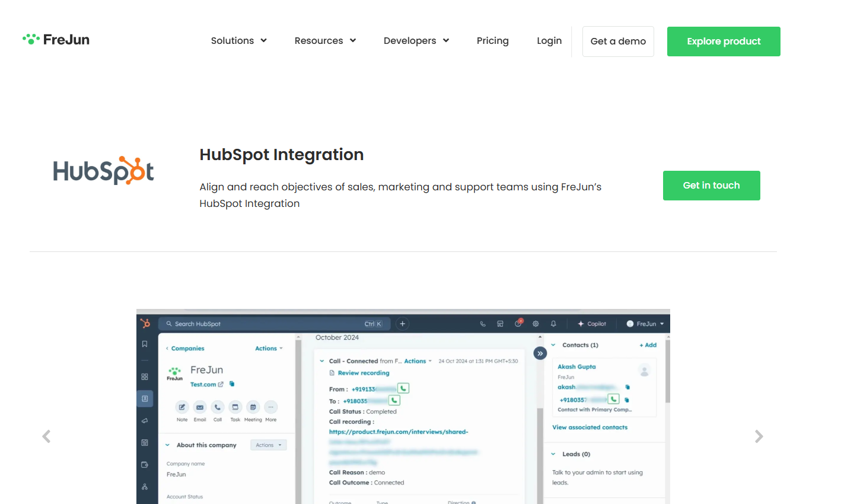Click the copy icon next to Test.com
The height and width of the screenshot is (504, 841).
(x=231, y=384)
